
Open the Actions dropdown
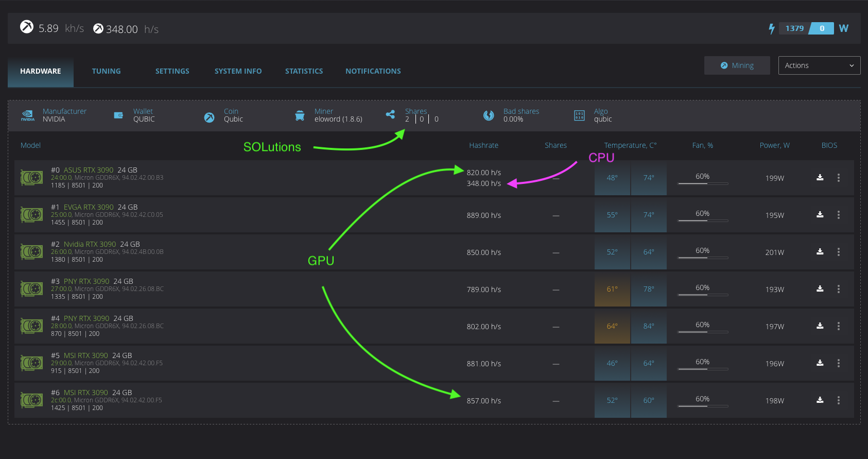819,65
